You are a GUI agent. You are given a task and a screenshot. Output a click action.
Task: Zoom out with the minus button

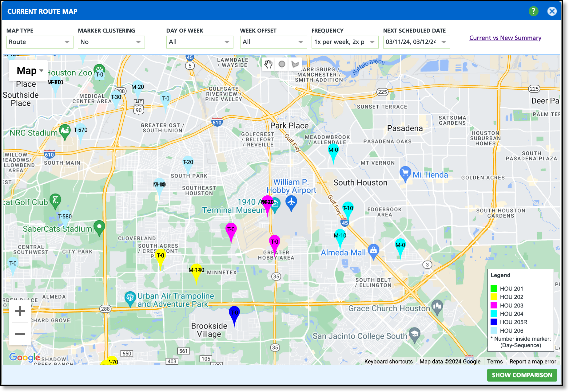20,334
